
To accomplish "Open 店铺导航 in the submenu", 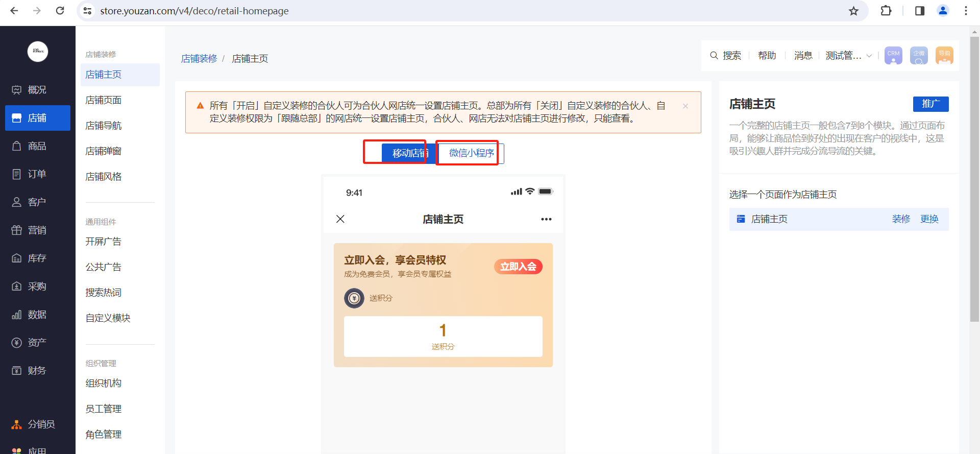I will pyautogui.click(x=104, y=126).
